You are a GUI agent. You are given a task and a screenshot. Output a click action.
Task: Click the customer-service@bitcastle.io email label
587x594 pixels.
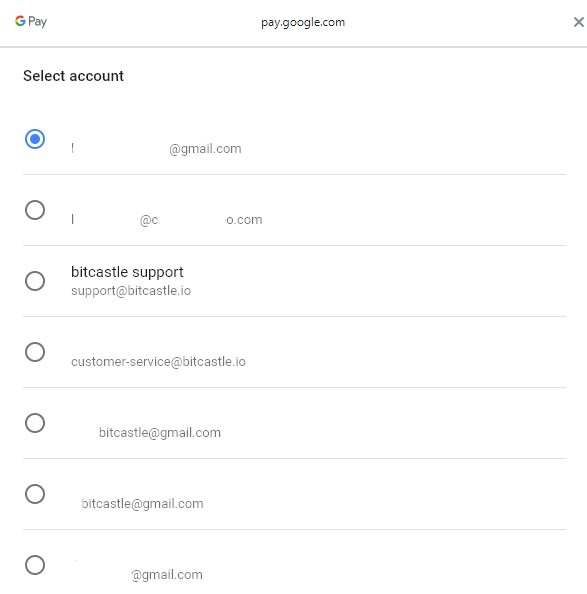pos(158,362)
